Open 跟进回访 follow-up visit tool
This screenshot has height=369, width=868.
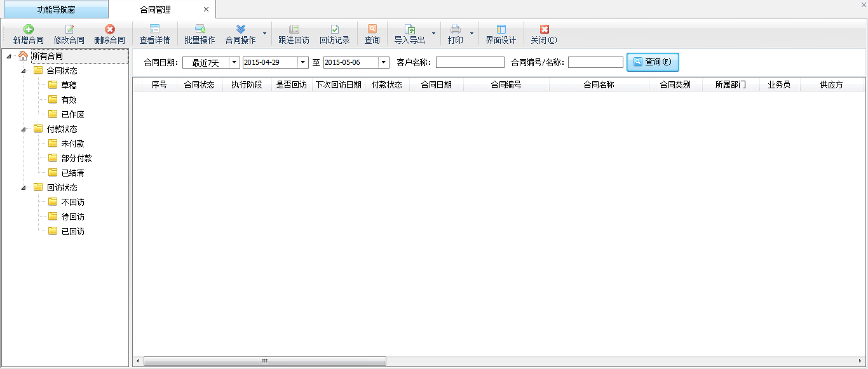(x=294, y=29)
